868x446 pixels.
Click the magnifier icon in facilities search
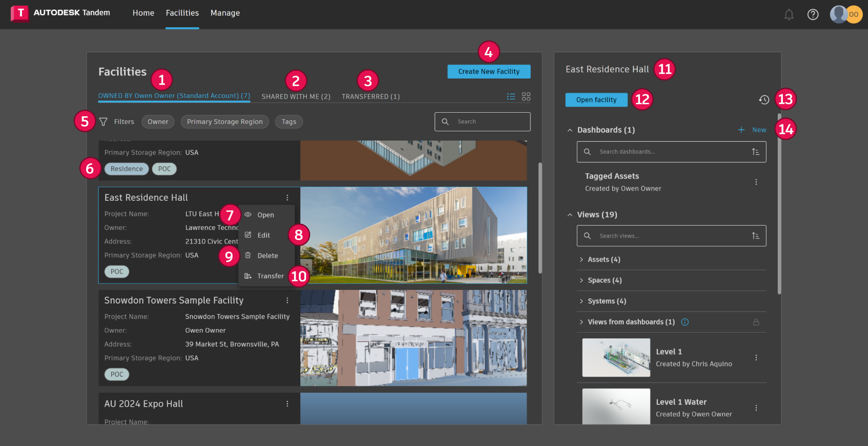445,121
